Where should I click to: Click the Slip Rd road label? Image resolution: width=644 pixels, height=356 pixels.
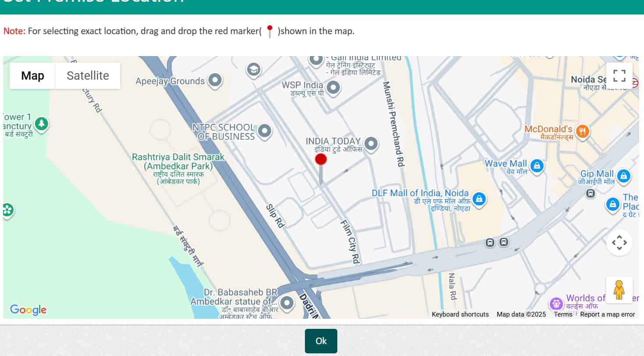tap(275, 216)
